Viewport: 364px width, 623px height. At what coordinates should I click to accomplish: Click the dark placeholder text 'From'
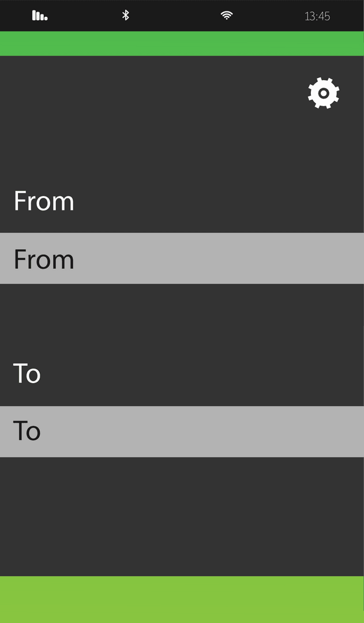coord(44,260)
